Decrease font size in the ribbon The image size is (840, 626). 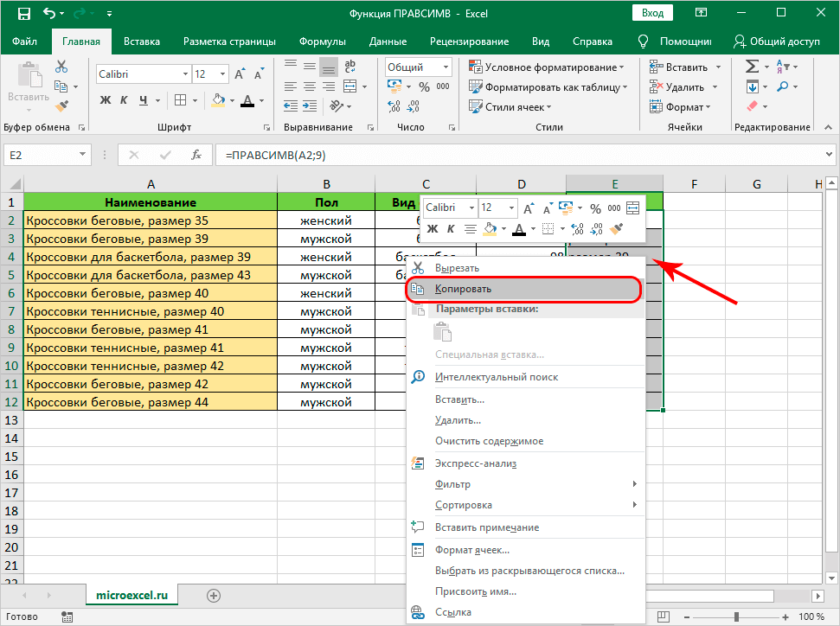pos(260,74)
